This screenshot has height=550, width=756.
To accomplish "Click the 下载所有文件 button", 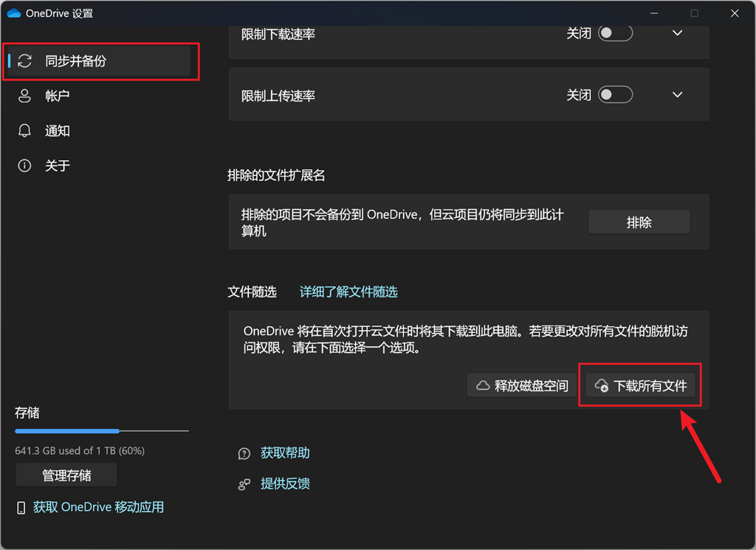I will tap(640, 385).
